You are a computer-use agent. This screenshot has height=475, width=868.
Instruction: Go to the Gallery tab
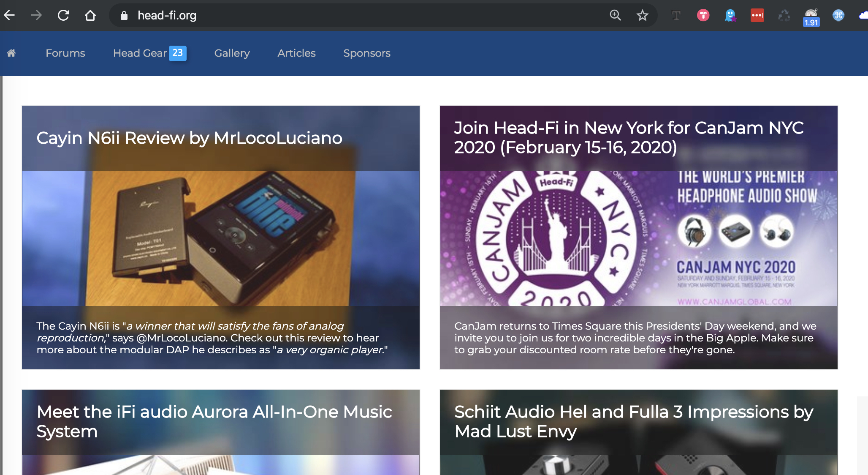[232, 53]
